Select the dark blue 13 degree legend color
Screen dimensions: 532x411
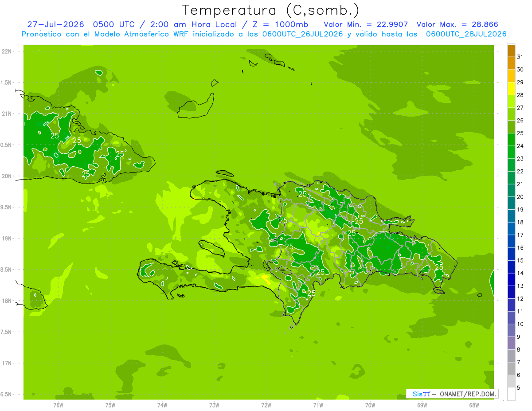tap(511, 280)
